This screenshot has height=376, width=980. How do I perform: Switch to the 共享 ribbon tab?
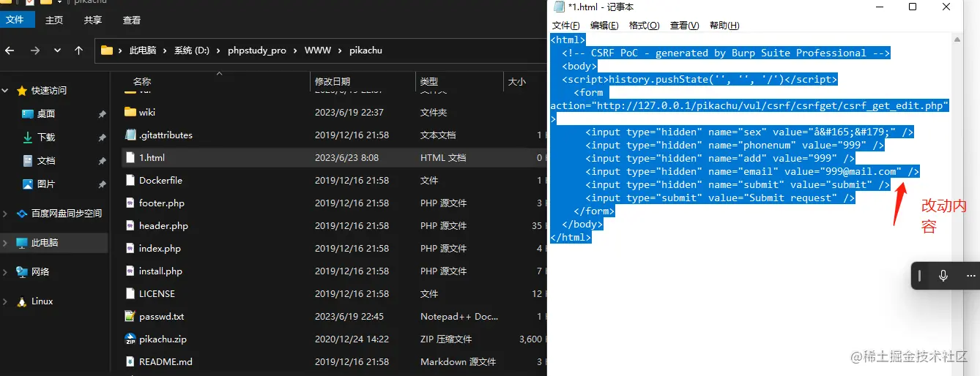point(93,20)
